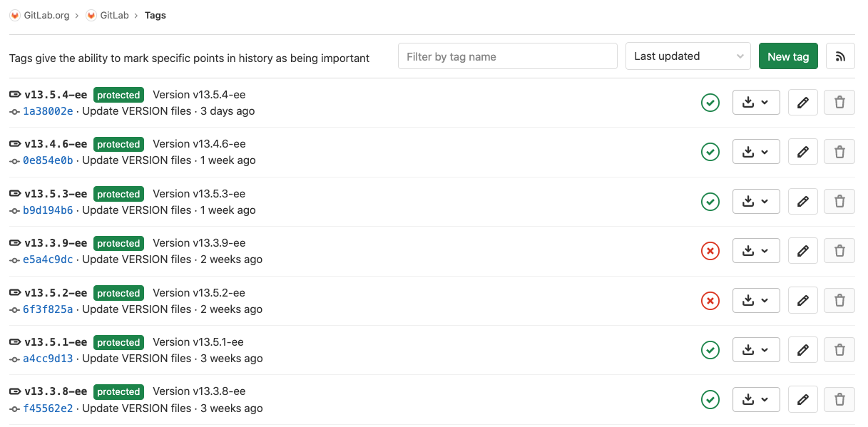This screenshot has height=427, width=868.
Task: View green pipeline status for v13.3.8-ee
Action: coord(710,399)
